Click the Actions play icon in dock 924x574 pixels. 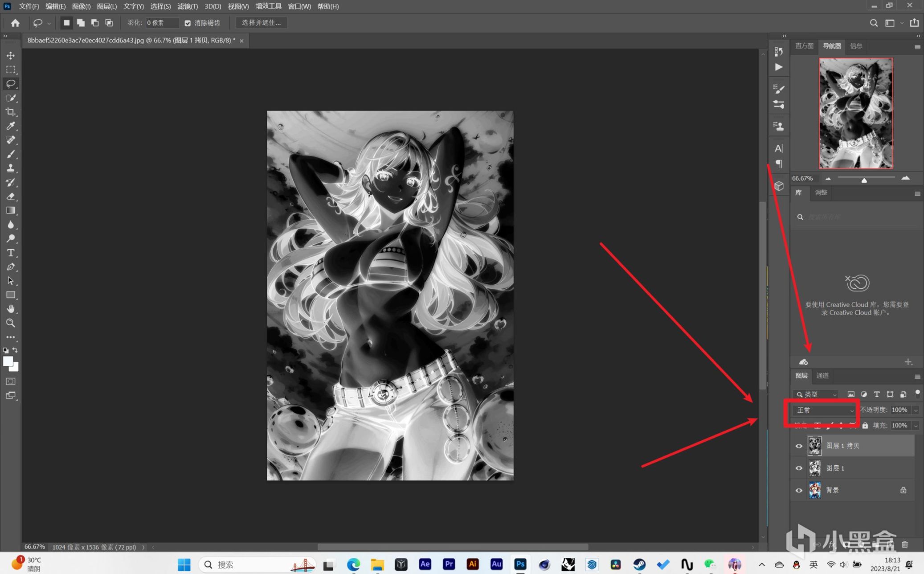click(779, 67)
